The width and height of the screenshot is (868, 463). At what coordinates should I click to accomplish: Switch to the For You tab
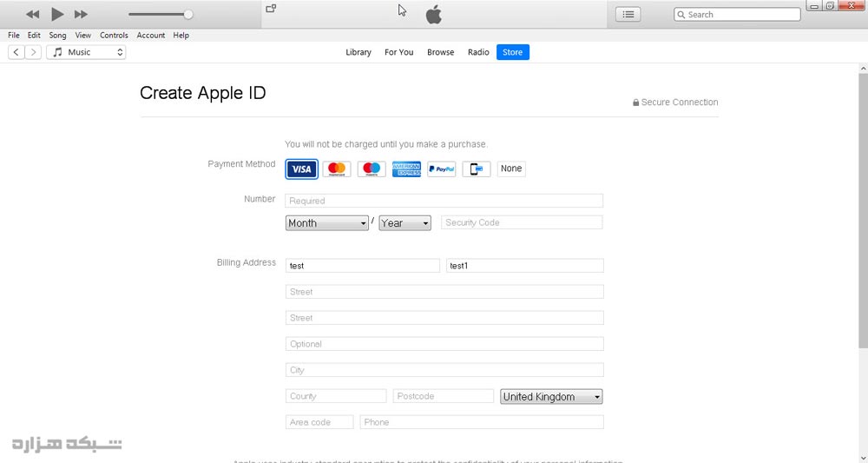(x=399, y=52)
